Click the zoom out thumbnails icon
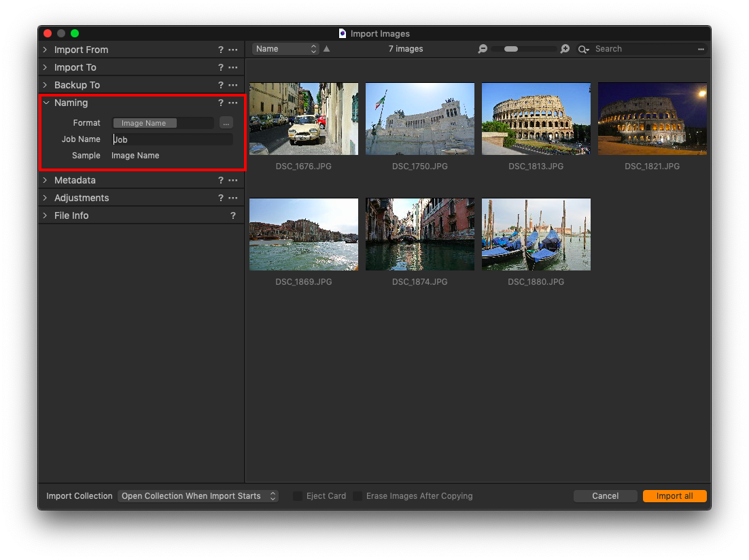The height and width of the screenshot is (560, 749). point(483,49)
